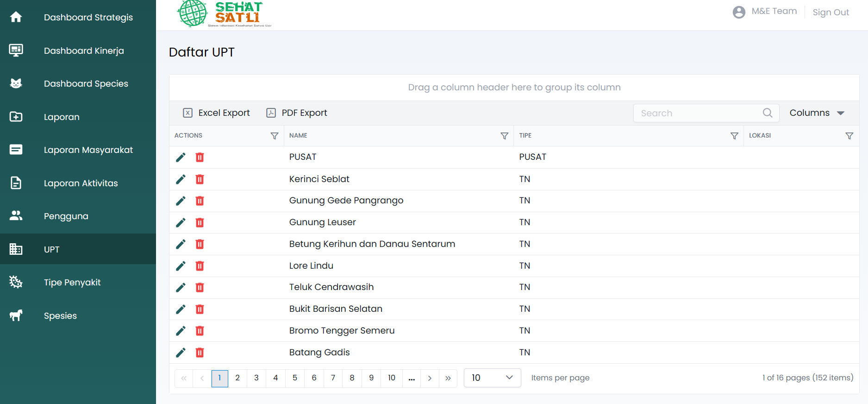Click the Dashboard Species cat icon
Screen dimensions: 868x404
click(16, 83)
